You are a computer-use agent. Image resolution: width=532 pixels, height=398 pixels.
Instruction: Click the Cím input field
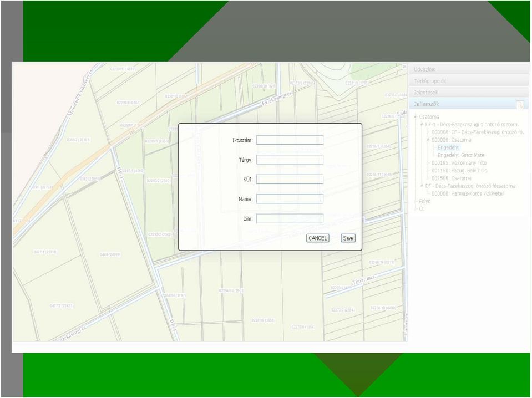[290, 218]
